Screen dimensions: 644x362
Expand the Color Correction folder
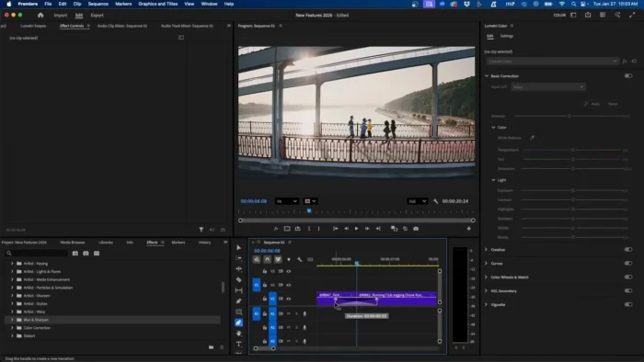point(12,328)
